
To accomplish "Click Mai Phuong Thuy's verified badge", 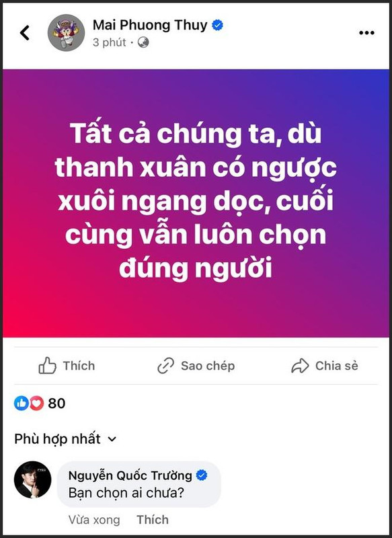I will click(x=217, y=25).
